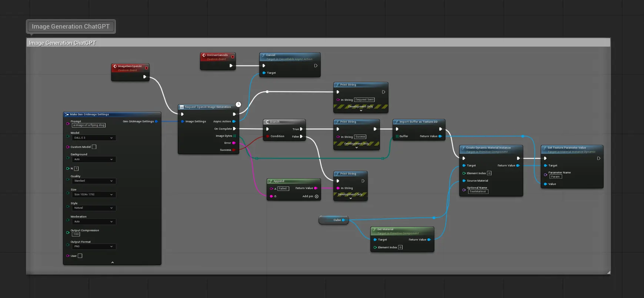The width and height of the screenshot is (644, 298).
Task: Toggle the Custom Model checkbox
Action: tap(94, 147)
